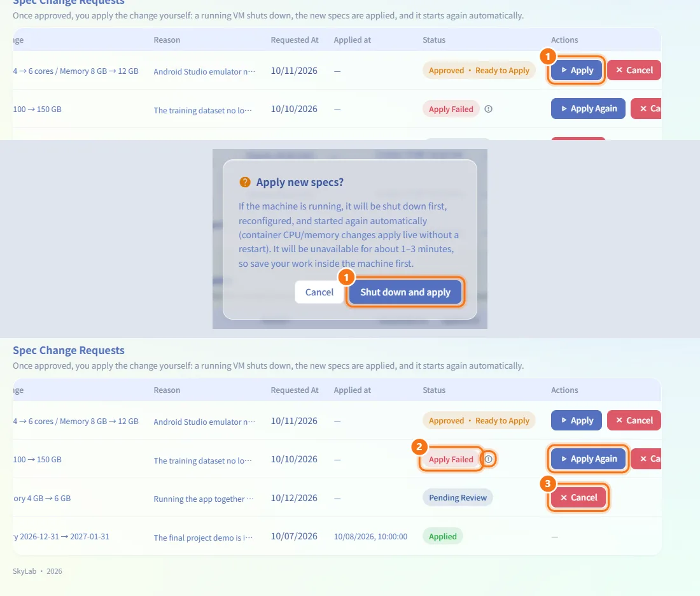Viewport: 700px width, 596px height.
Task: Click the Spec Change Requests heading
Action: tap(68, 350)
